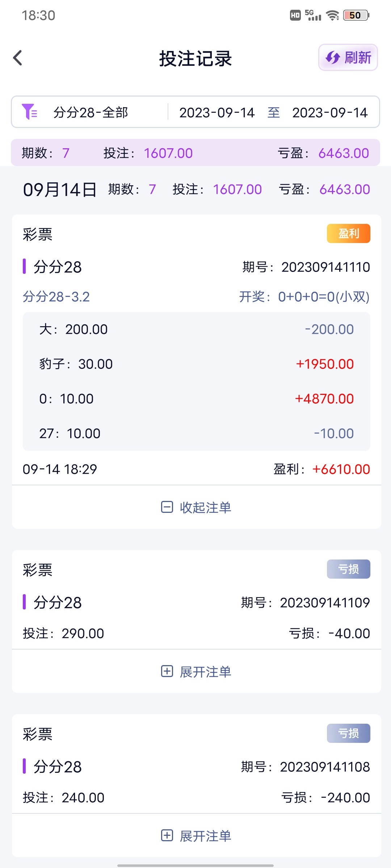This screenshot has height=868, width=391.
Task: Tap the back arrow icon
Action: pos(18,58)
